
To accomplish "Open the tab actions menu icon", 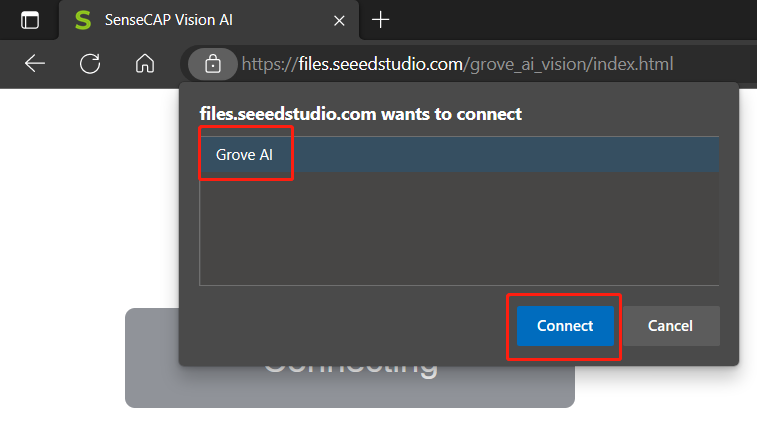I will click(x=30, y=20).
